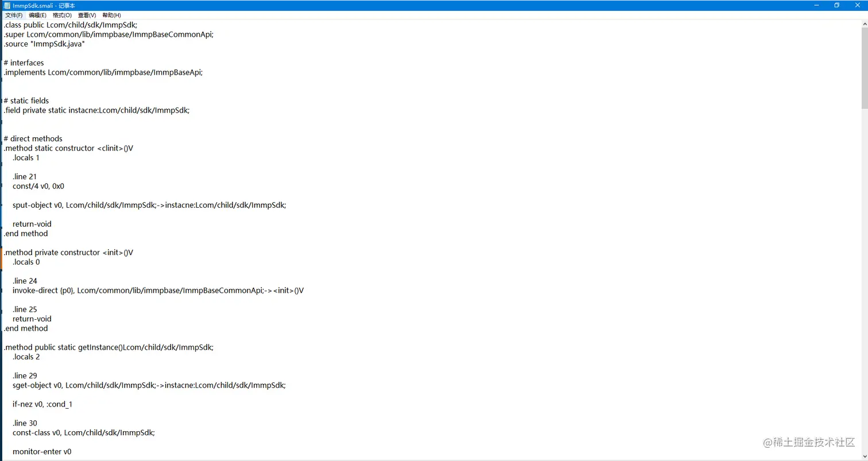Open the 查看(V) menu
This screenshot has width=868, height=461.
(87, 16)
